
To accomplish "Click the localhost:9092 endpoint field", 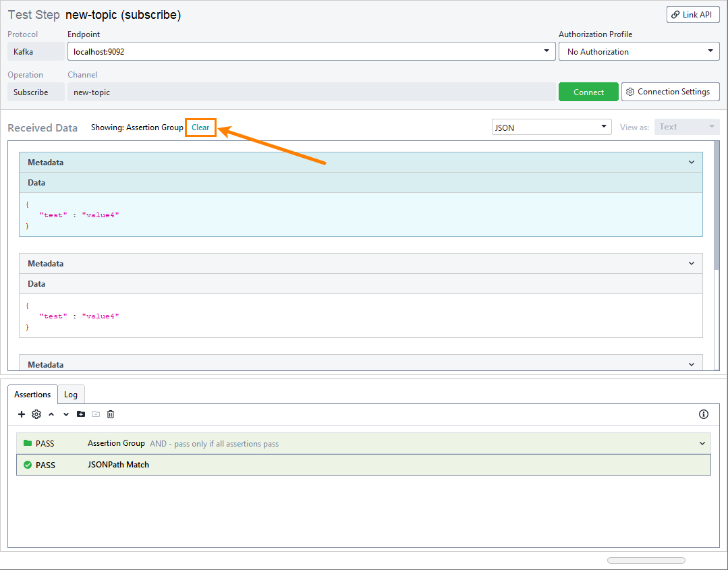I will point(304,51).
